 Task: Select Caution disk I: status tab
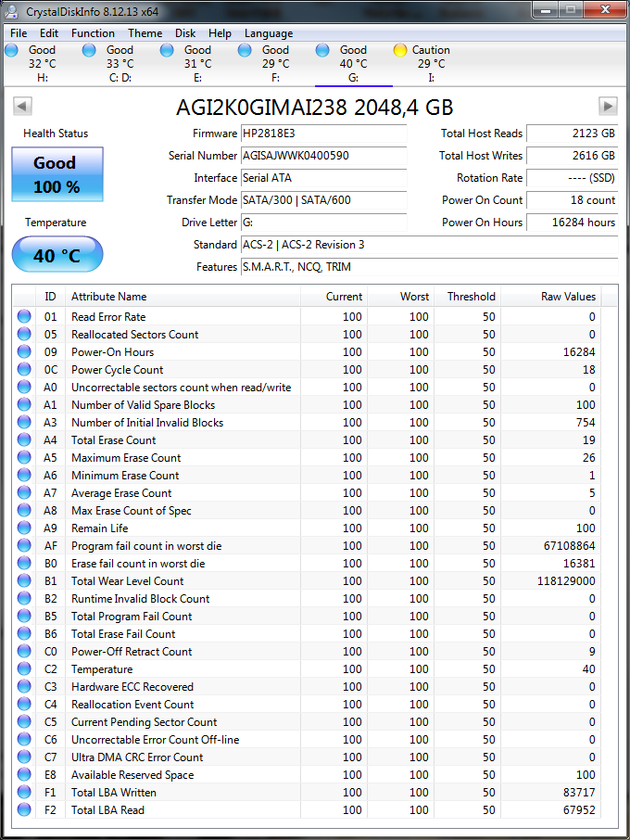(x=431, y=64)
